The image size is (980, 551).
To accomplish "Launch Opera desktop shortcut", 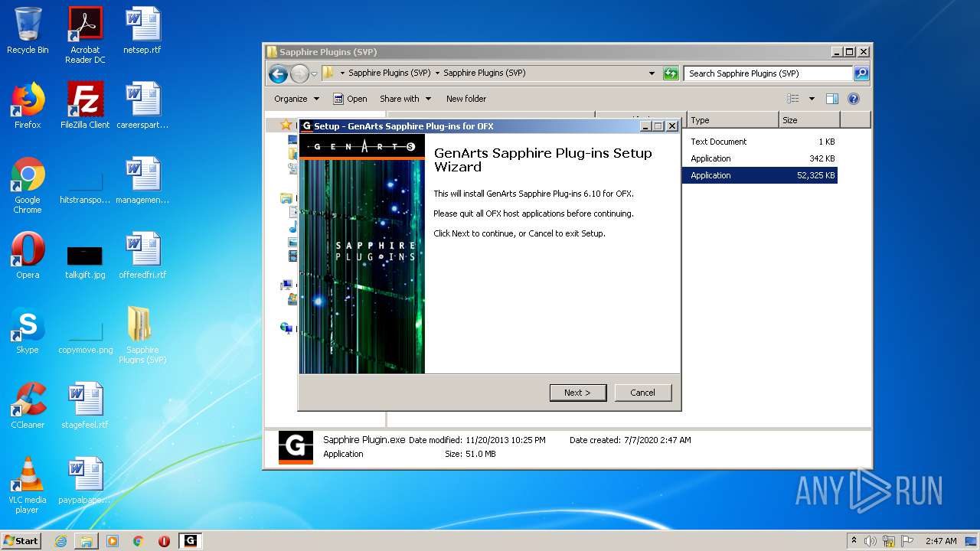I will tap(28, 256).
